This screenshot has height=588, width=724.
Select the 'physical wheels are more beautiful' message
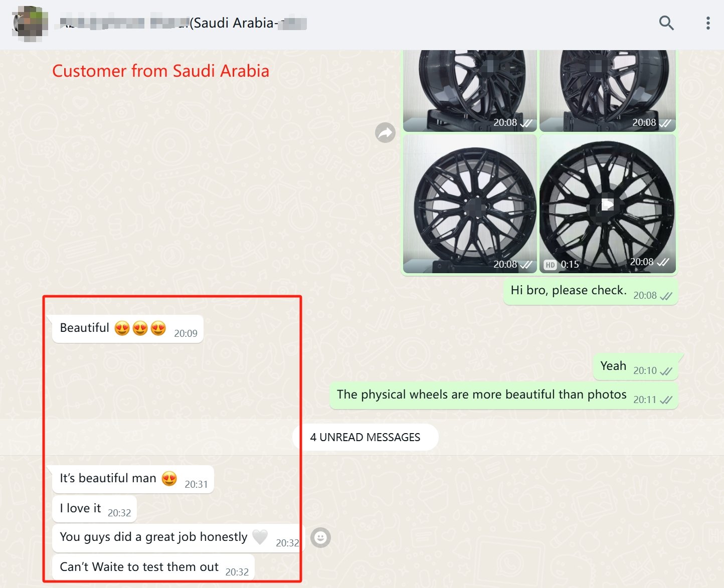[504, 396]
